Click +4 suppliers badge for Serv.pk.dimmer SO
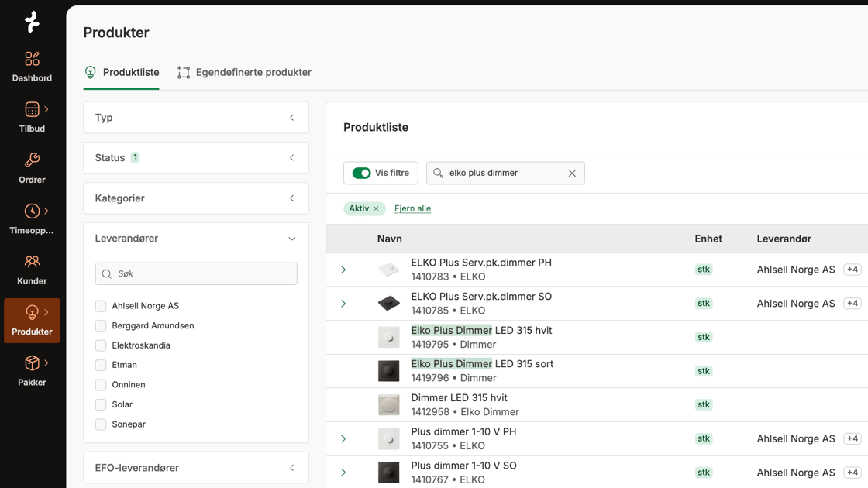Screen dimensions: 868x488 852,303
